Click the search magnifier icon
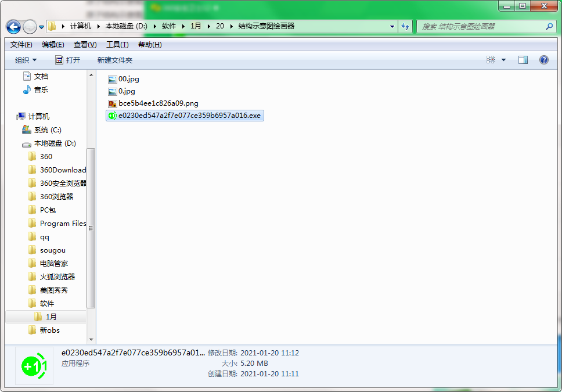The image size is (562, 392). (549, 27)
